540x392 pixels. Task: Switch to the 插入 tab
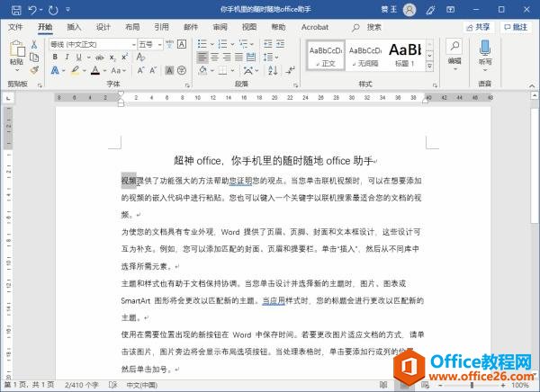(x=74, y=27)
